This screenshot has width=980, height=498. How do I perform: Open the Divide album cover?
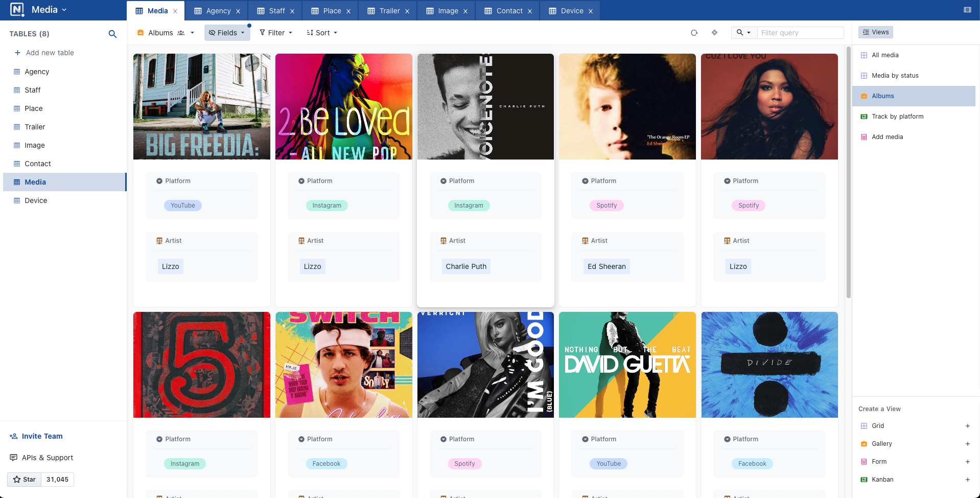tap(769, 365)
